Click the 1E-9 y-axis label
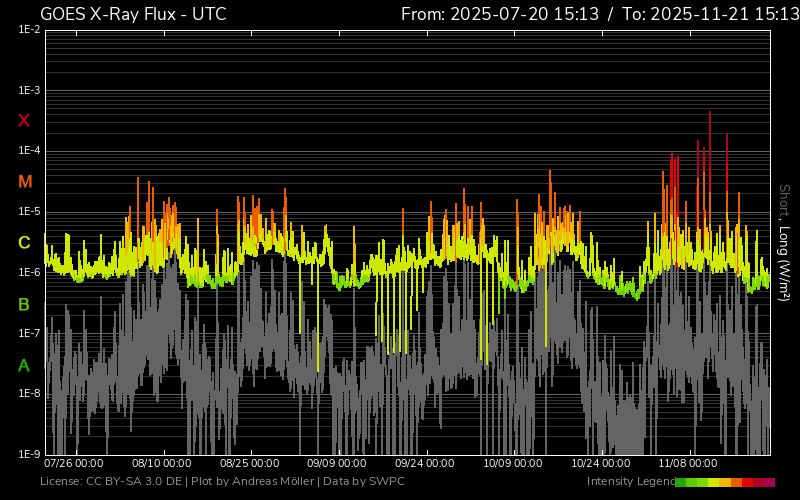This screenshot has height=500, width=800. [29, 454]
